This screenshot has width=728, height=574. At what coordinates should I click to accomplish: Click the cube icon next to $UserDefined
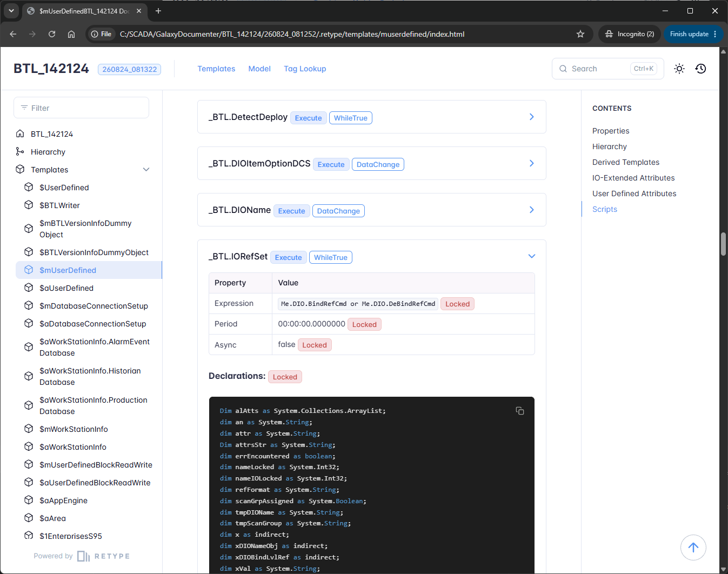29,187
